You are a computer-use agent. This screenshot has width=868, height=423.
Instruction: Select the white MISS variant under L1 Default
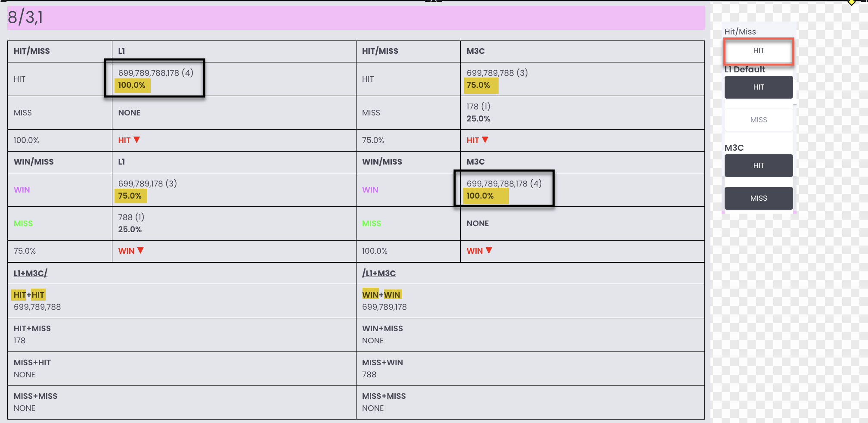(x=759, y=120)
